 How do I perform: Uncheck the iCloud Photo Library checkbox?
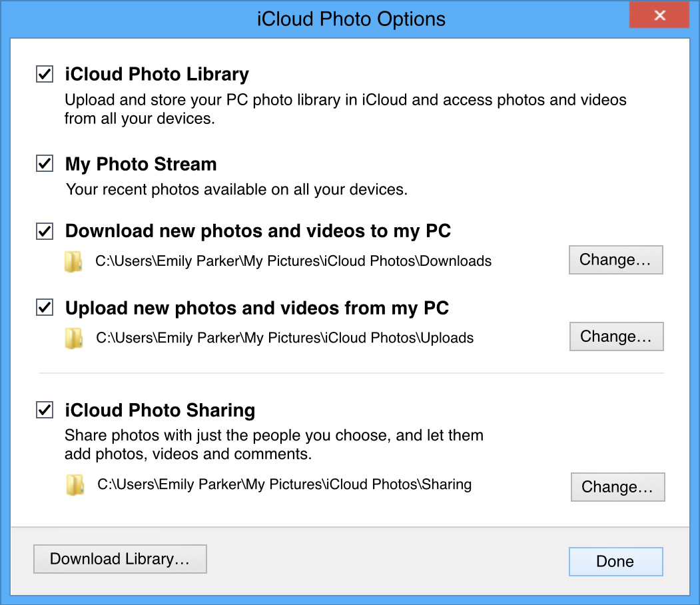tap(45, 74)
